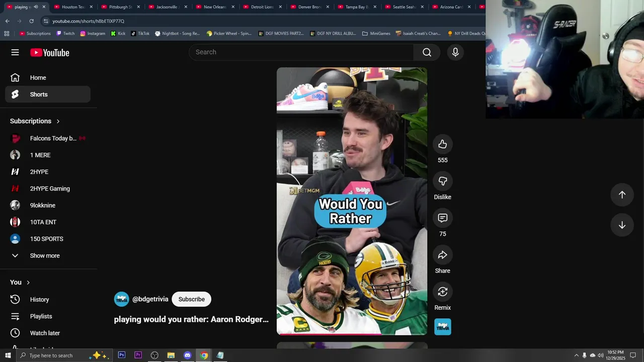The image size is (644, 362).
Task: Start voice search with the microphone icon
Action: 455,52
